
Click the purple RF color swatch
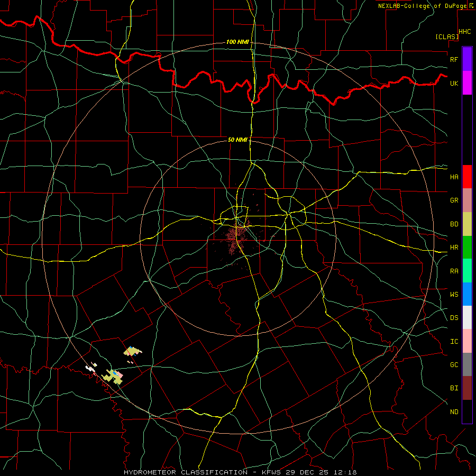[467, 59]
